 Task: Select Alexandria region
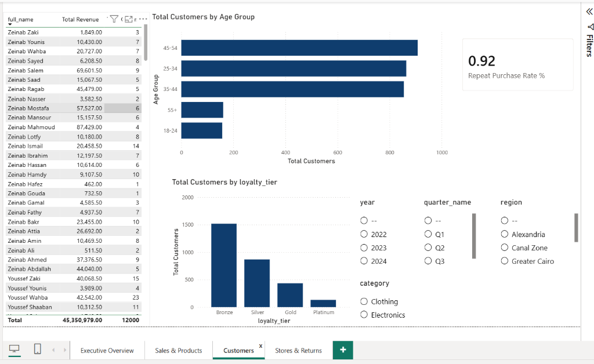(505, 234)
